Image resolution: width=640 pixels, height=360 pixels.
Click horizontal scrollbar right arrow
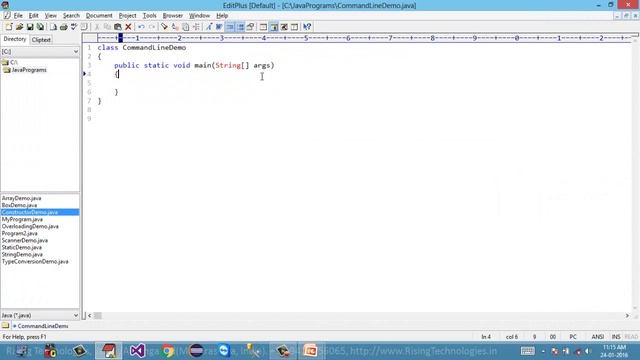[x=627, y=316]
